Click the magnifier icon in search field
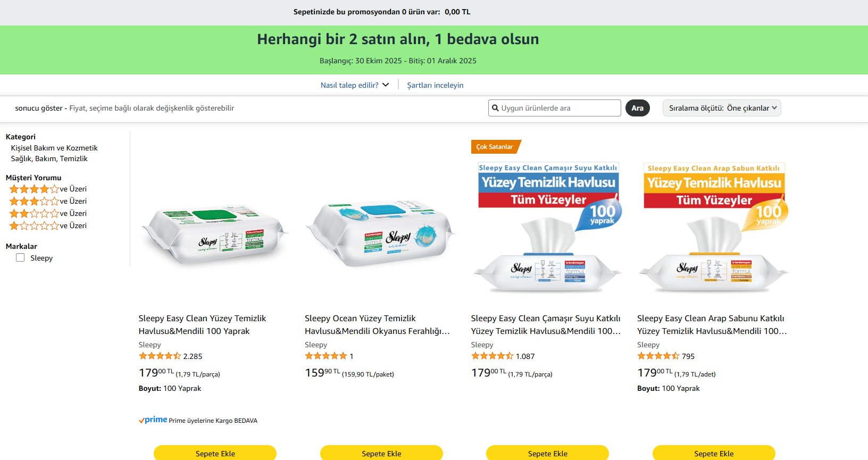Viewport: 868px width, 460px height. 495,108
